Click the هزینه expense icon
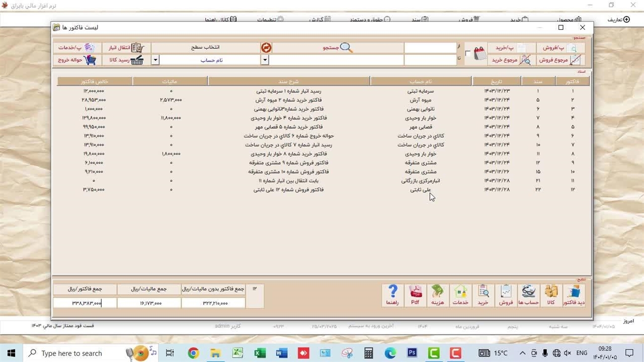 [x=437, y=295]
